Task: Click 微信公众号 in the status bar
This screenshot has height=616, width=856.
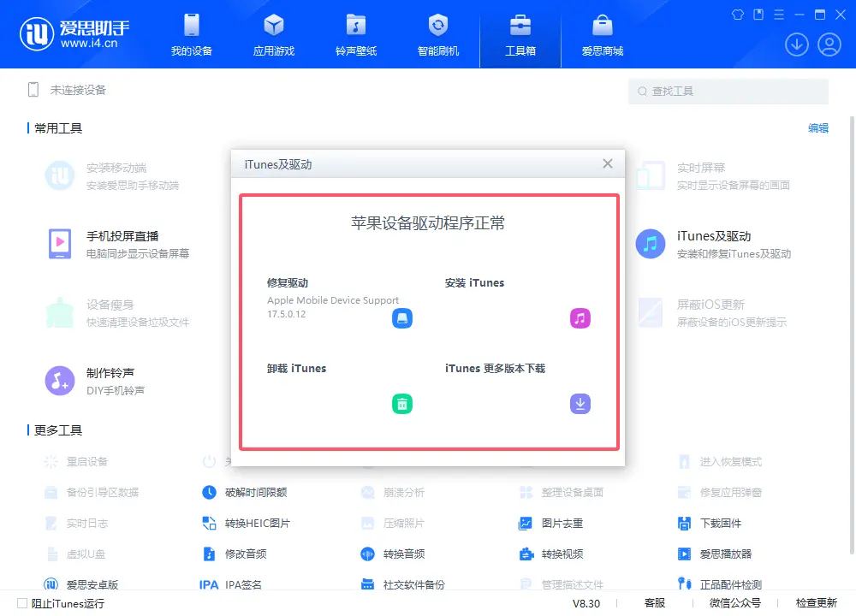Action: tap(734, 603)
